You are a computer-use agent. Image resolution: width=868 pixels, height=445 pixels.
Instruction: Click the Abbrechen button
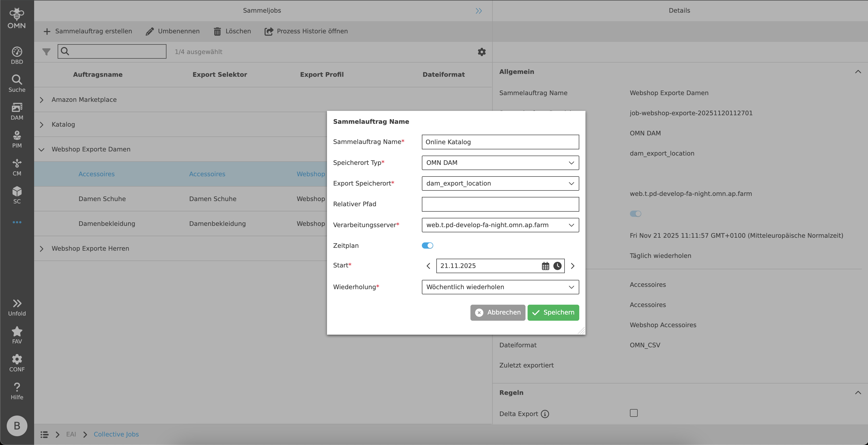point(498,313)
